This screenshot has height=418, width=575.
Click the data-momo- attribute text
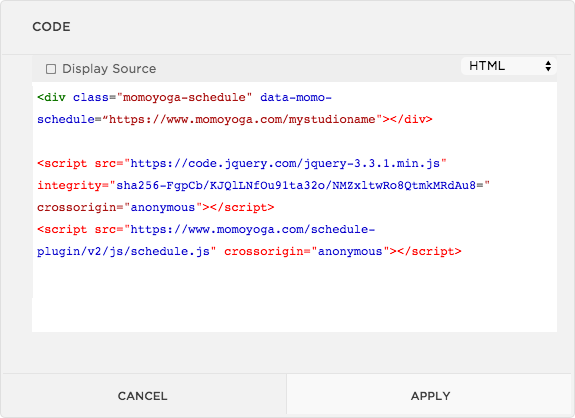(x=296, y=98)
